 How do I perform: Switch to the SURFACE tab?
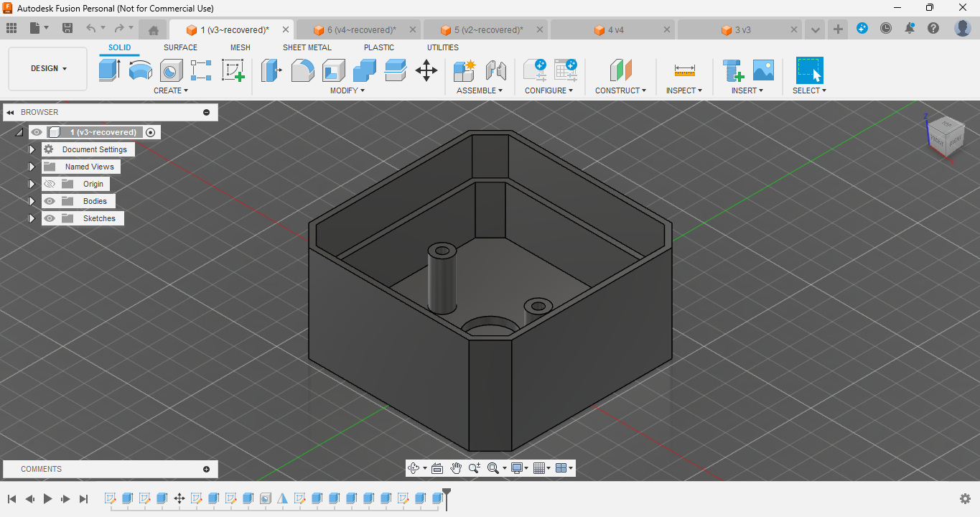tap(180, 47)
